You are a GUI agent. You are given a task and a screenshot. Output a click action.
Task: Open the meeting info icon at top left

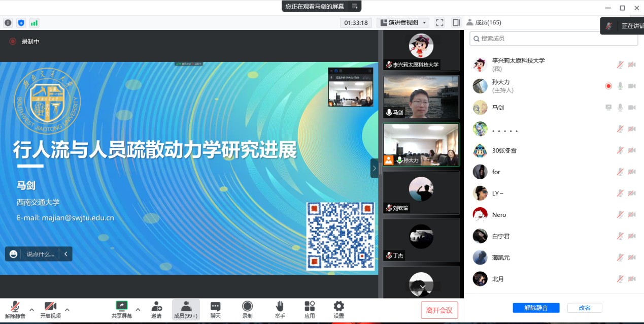point(8,23)
